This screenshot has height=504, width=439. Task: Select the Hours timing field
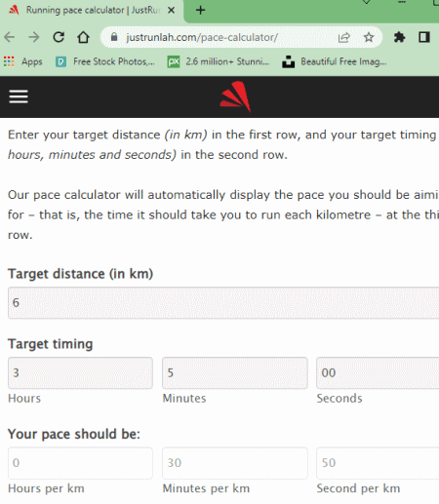[x=80, y=373]
